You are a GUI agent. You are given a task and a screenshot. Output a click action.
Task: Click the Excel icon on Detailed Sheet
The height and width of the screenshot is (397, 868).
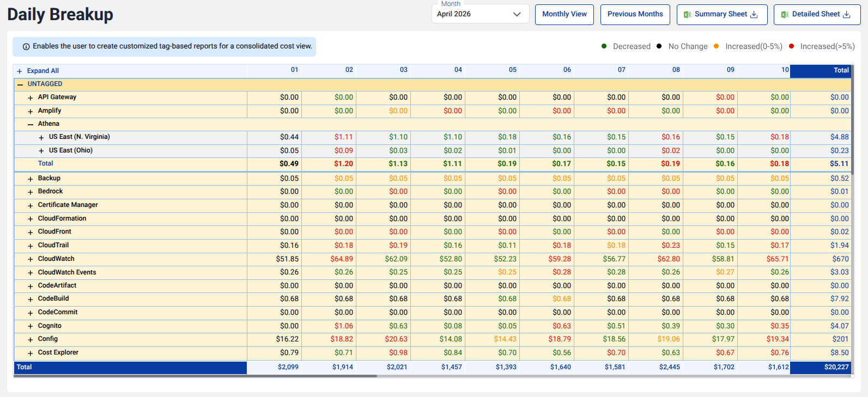[x=785, y=15]
